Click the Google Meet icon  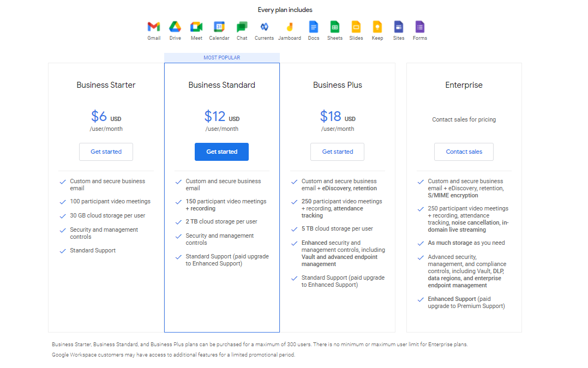(196, 27)
